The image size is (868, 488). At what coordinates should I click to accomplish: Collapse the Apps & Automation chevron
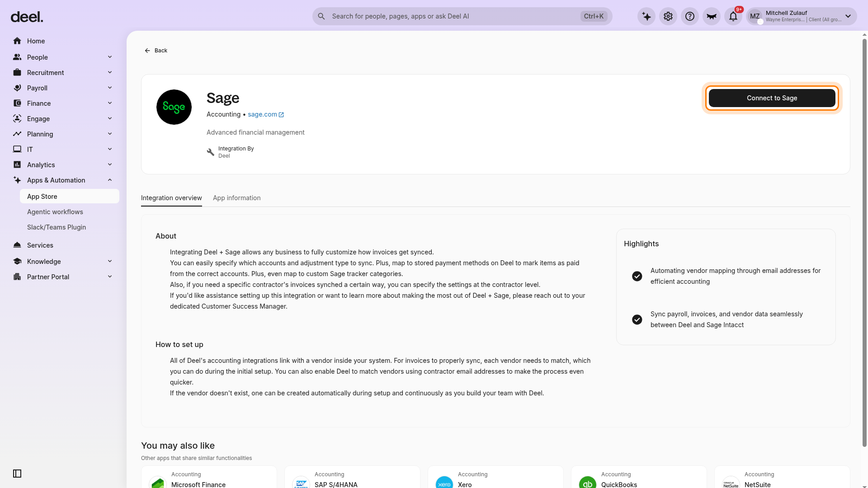(x=110, y=180)
